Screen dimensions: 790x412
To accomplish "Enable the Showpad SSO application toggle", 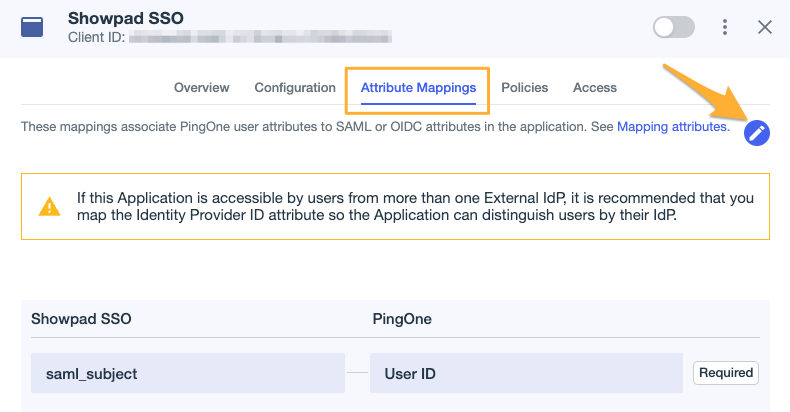I will [x=674, y=27].
